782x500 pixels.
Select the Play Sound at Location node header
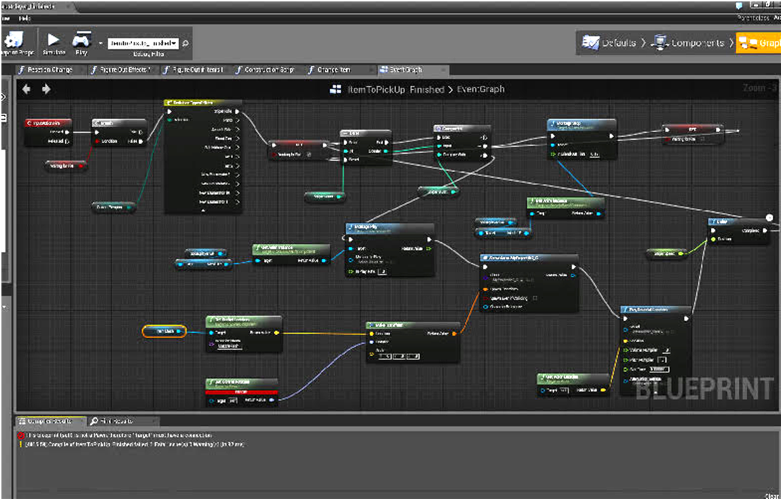[x=656, y=310]
